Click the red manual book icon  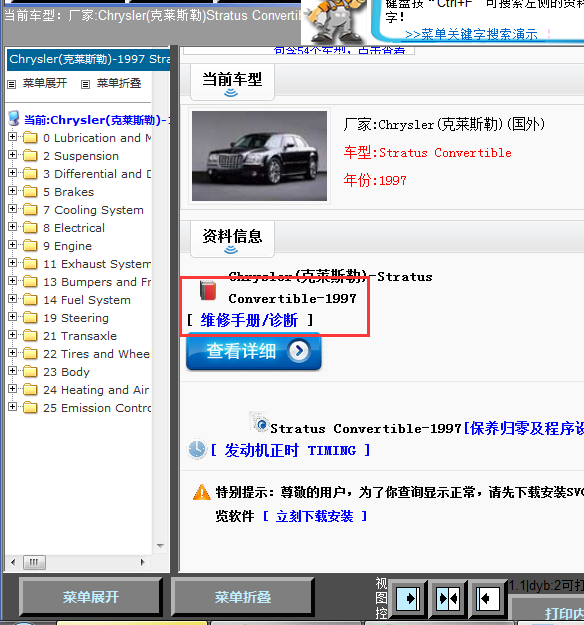[208, 291]
